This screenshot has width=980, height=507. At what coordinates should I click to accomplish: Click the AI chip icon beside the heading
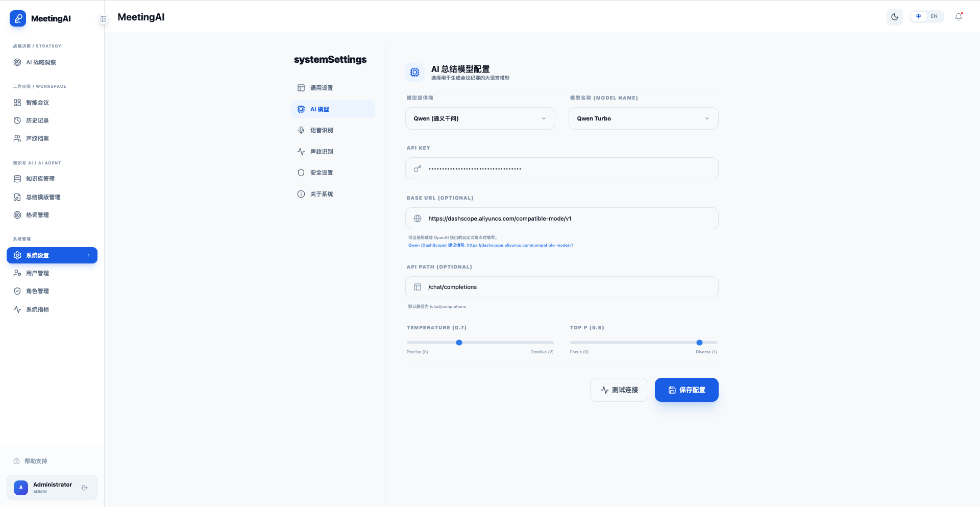(414, 73)
